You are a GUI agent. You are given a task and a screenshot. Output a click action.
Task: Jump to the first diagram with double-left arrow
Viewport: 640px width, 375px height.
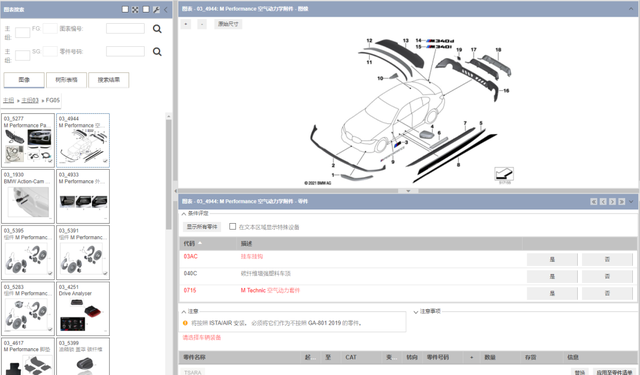[x=594, y=202]
